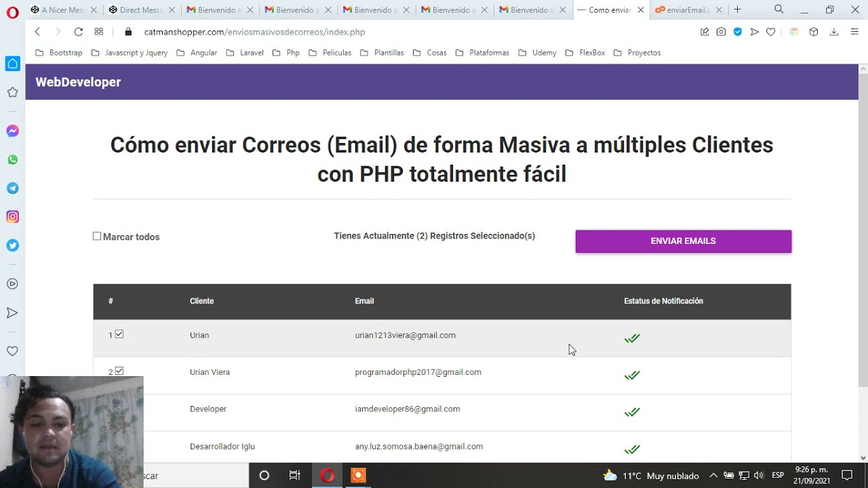
Task: Open the Angular bookmarks folder
Action: tap(197, 53)
